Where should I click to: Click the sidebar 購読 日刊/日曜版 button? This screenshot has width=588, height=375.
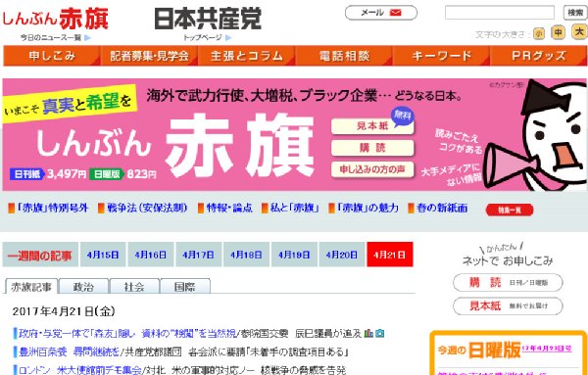[x=508, y=283]
